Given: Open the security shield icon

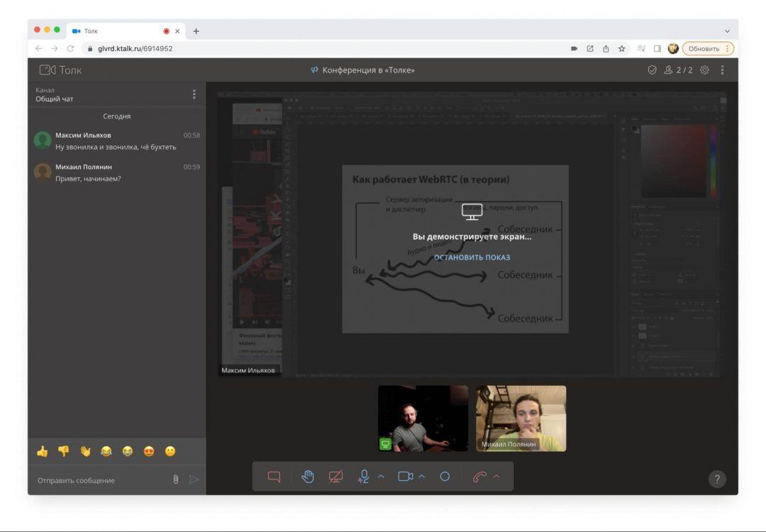Looking at the screenshot, I should point(652,70).
